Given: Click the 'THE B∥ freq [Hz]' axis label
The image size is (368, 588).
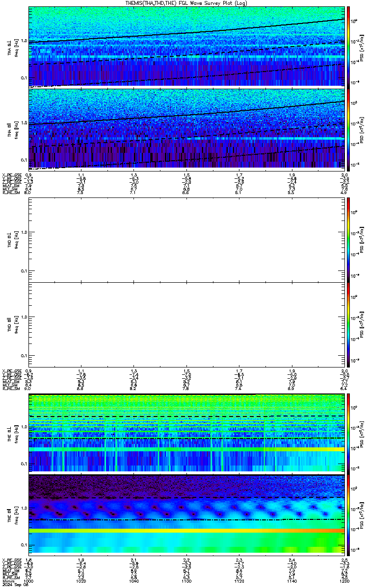Looking at the screenshot, I should [x=12, y=514].
